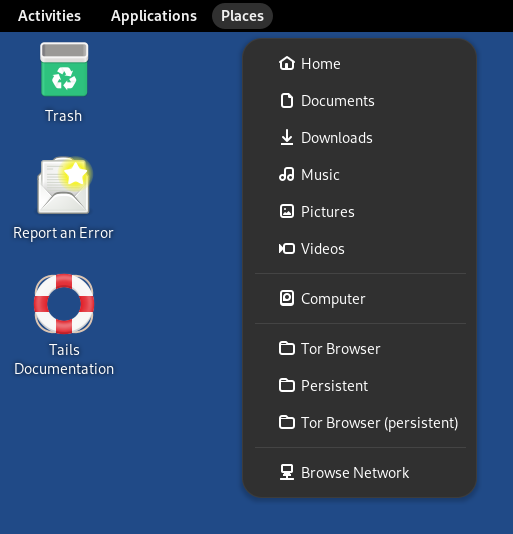Click the Computer drive icon
This screenshot has height=534, width=513.
(x=286, y=298)
